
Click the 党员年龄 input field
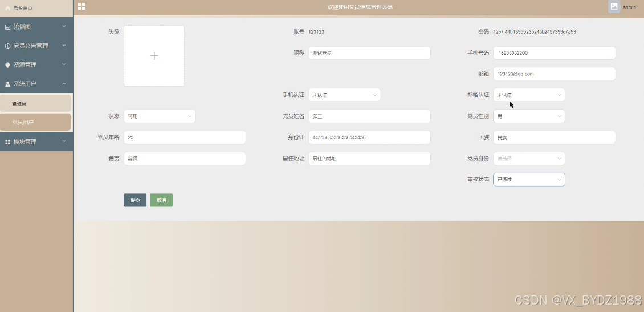point(185,137)
